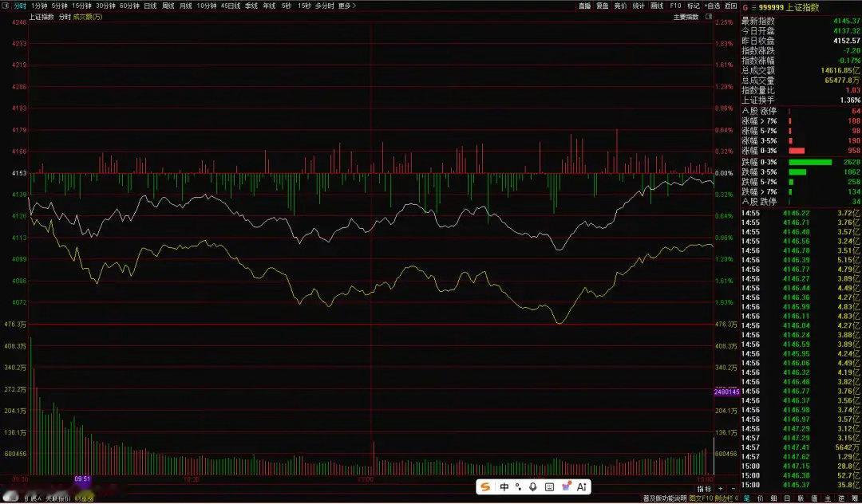This screenshot has width=862, height=504.
Task: Select the 主 tab at the bottom right
Action: point(828,498)
